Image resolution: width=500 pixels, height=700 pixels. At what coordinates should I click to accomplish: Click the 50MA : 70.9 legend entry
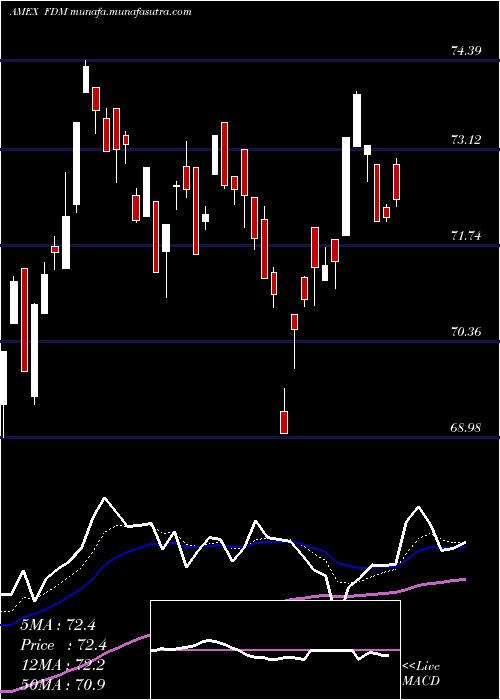[63, 684]
